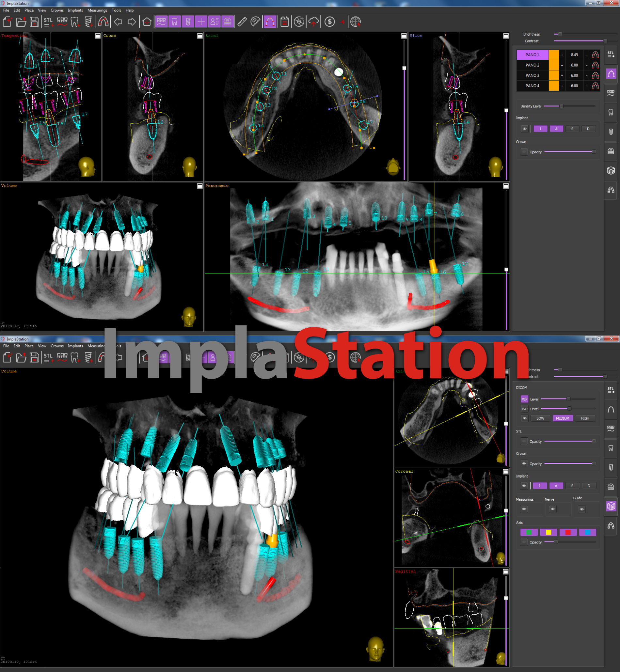Screen dimensions: 620x672
Task: Select ruler measuring tool in upper toolbar
Action: click(242, 22)
